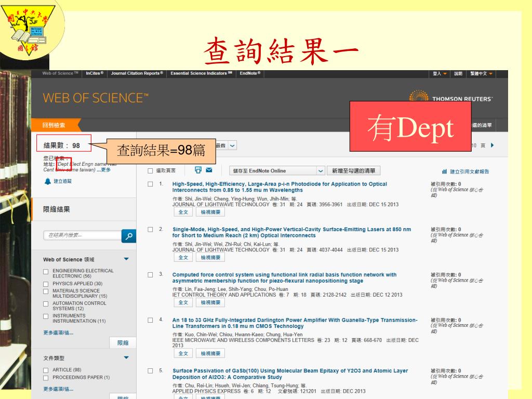Image resolution: width=532 pixels, height=399 pixels.
Task: Open the sign-in dropdown menu
Action: coord(440,74)
